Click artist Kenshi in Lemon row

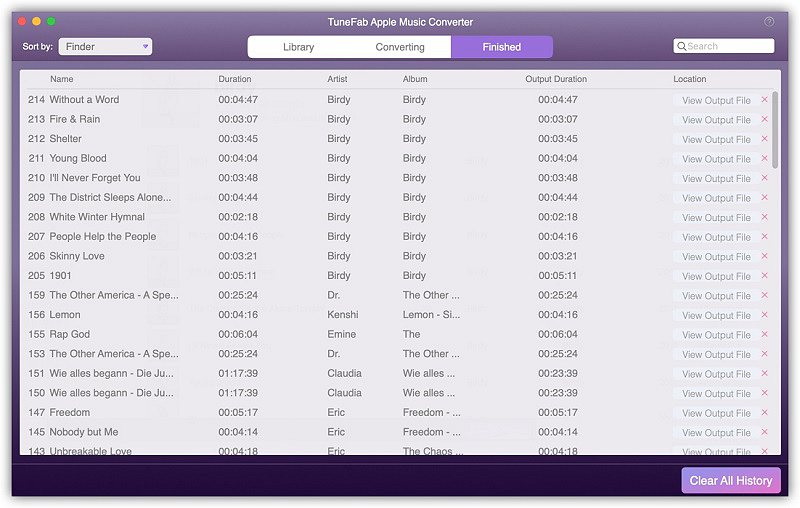[x=343, y=315]
